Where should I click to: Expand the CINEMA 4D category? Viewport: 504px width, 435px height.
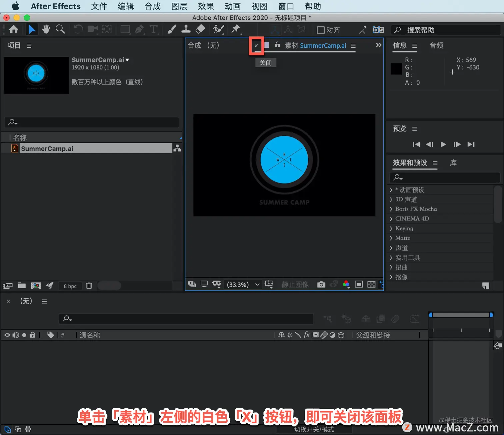[391, 219]
